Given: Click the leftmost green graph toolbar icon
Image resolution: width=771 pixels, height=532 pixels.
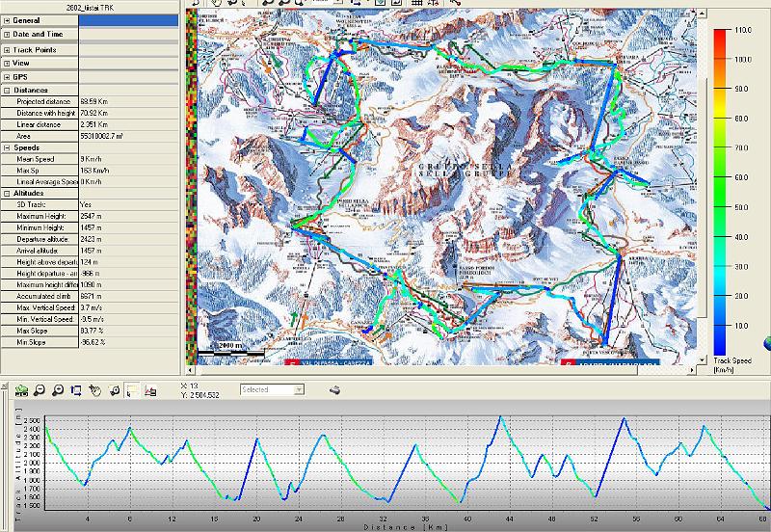Looking at the screenshot, I should coord(21,391).
